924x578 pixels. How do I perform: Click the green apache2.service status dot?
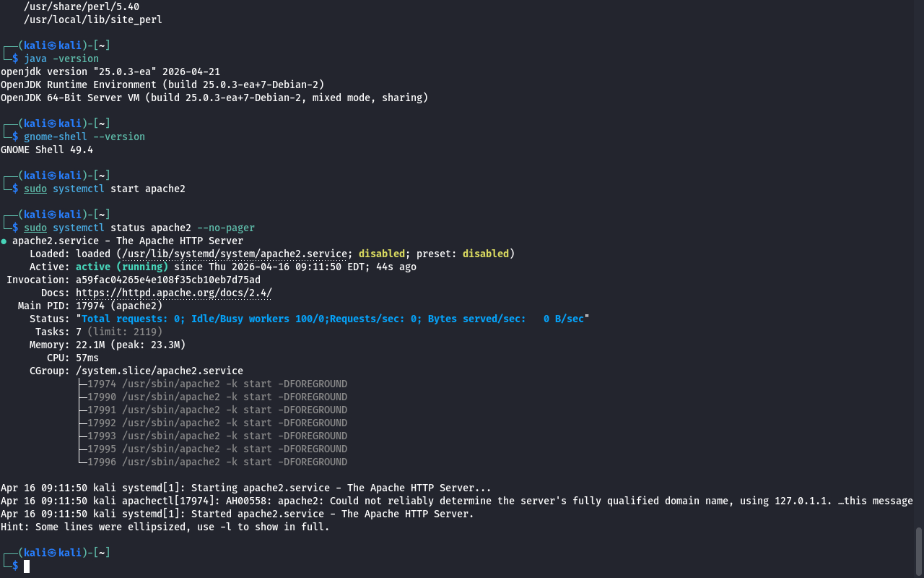coord(4,241)
